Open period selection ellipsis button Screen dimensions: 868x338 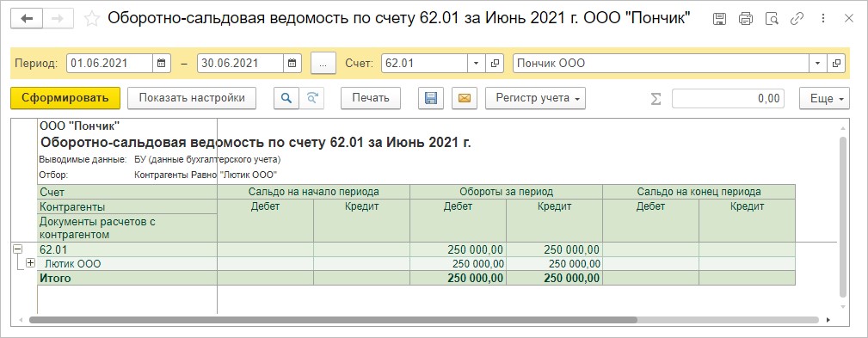(x=323, y=63)
